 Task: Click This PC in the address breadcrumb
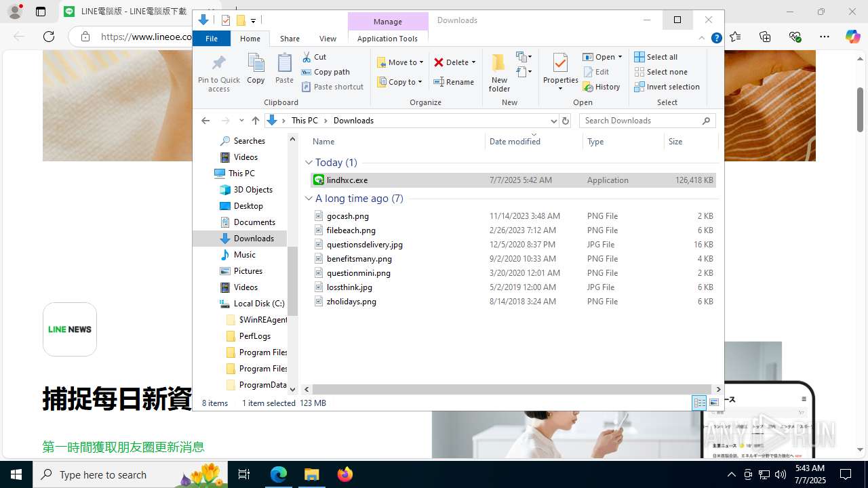point(304,121)
